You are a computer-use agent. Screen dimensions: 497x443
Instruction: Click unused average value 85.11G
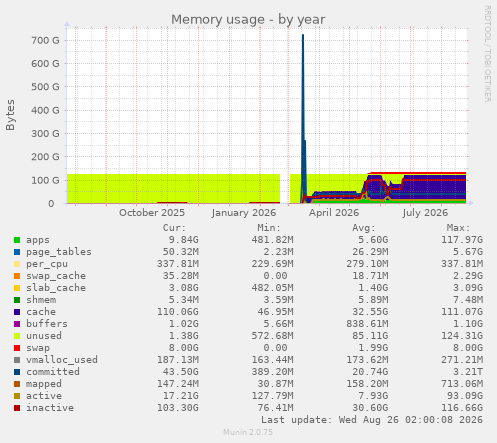[x=370, y=336]
